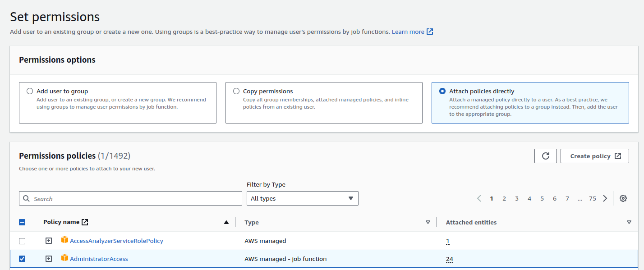
Task: Refresh the permissions policies list
Action: 545,156
